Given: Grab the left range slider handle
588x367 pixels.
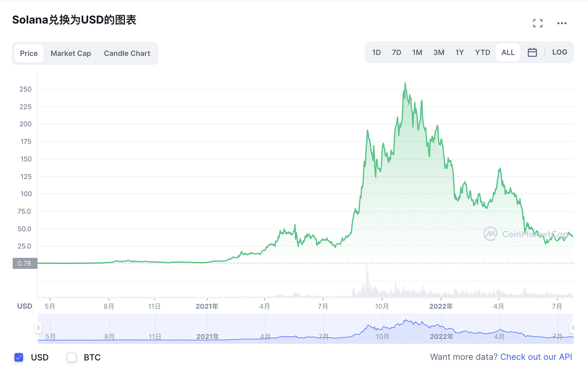Looking at the screenshot, I should click(x=38, y=328).
